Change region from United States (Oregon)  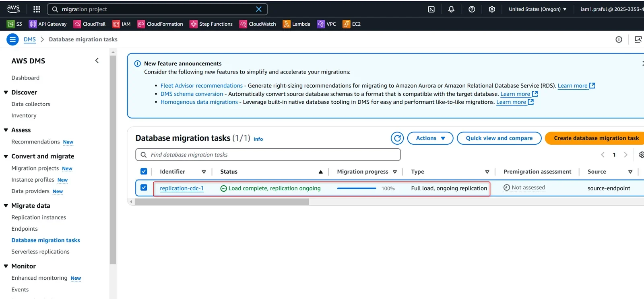[x=537, y=9]
